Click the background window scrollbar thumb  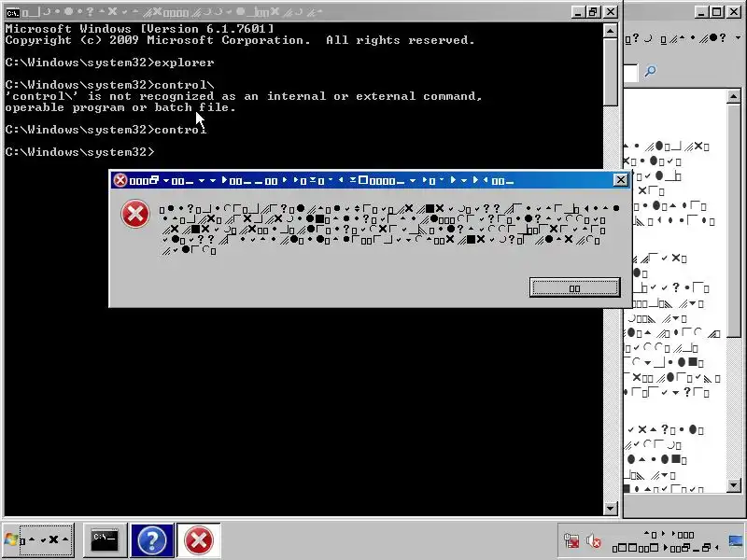[x=734, y=220]
